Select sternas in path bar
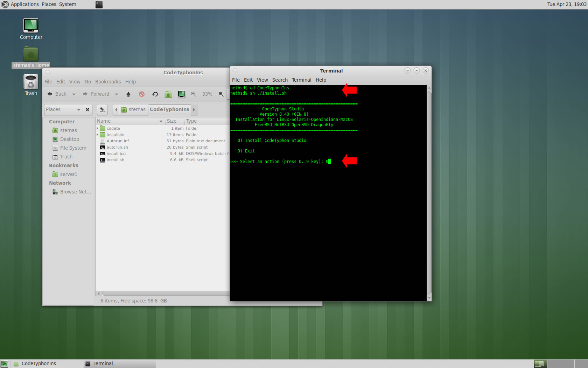Screen dimensions: 588x368 click(133, 110)
